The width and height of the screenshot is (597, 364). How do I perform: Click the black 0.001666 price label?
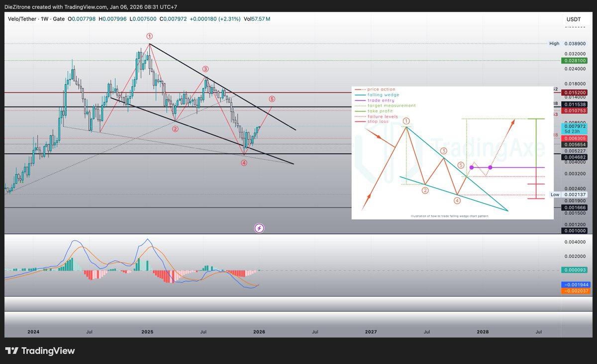pyautogui.click(x=573, y=207)
